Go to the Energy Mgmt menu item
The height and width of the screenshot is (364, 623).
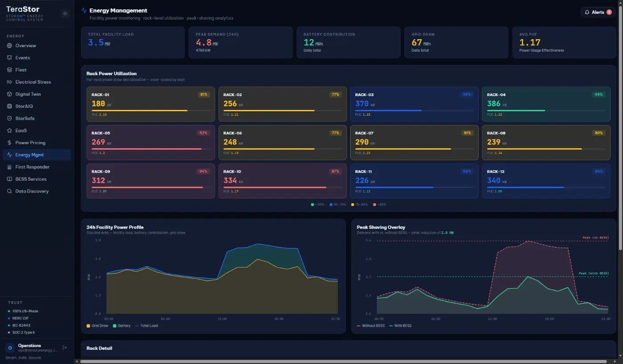pos(37,155)
